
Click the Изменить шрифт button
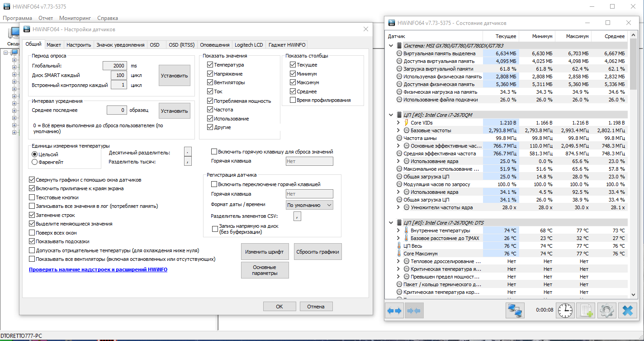click(x=264, y=251)
